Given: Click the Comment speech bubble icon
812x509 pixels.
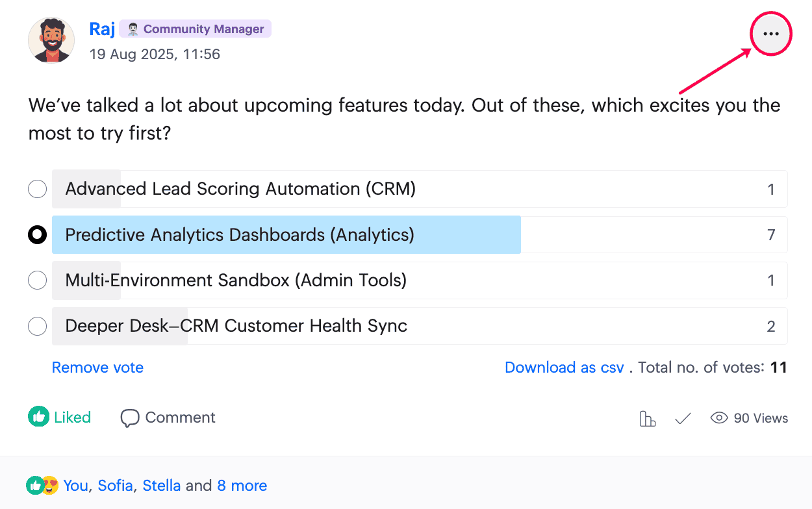Looking at the screenshot, I should click(x=130, y=418).
